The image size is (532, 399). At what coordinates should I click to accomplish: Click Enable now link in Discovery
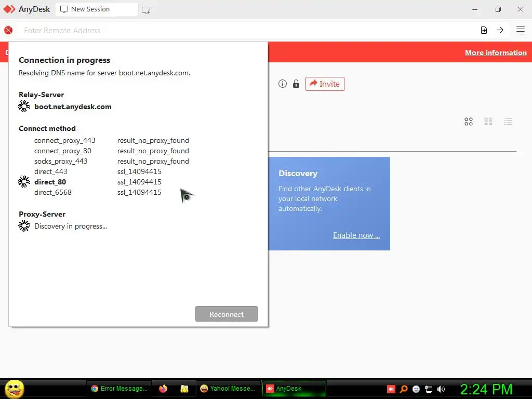[356, 235]
